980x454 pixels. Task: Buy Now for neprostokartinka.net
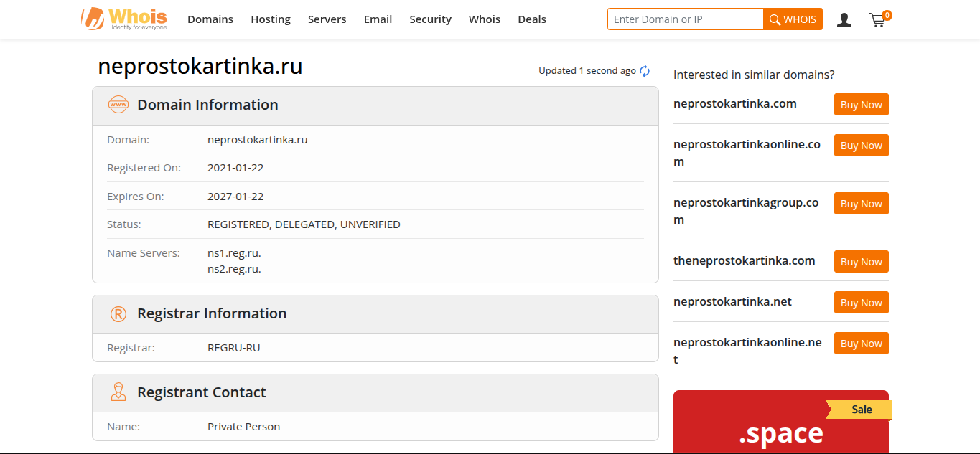pos(861,303)
